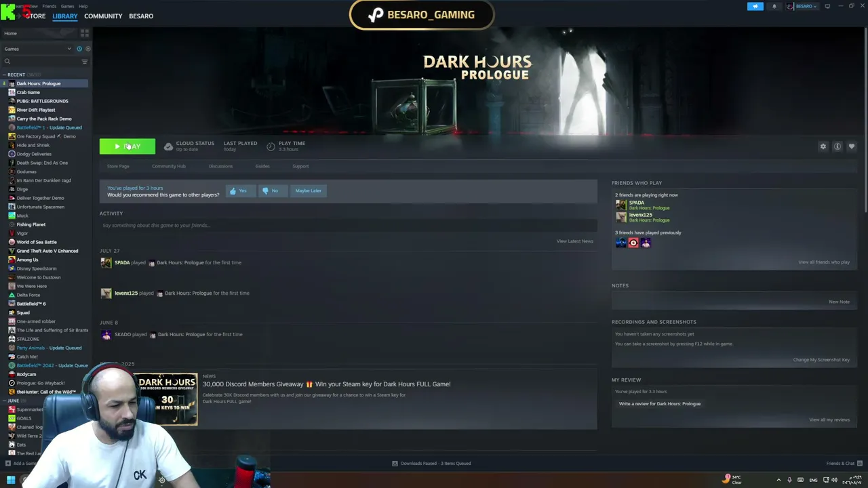The height and width of the screenshot is (488, 868).
Task: Open the notifications bell
Action: (x=774, y=6)
